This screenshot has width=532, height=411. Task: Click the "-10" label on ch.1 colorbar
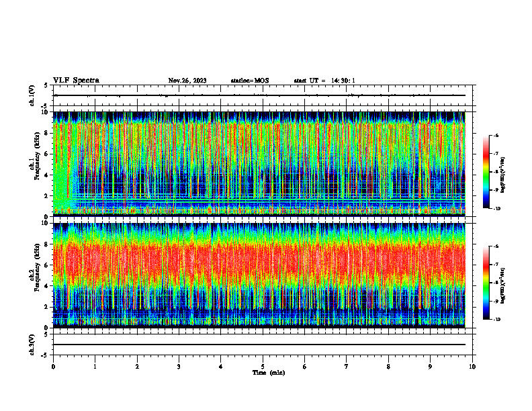[x=496, y=209]
